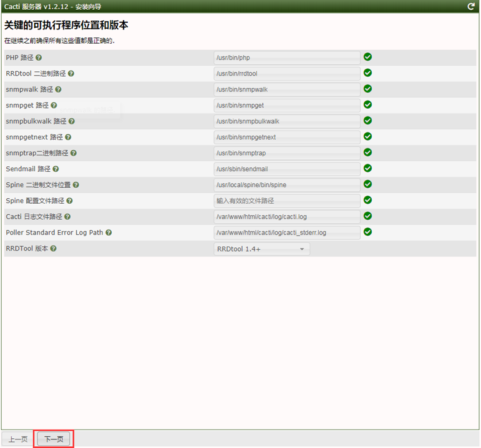This screenshot has height=448, width=481.
Task: Click green check icon for snmpbulkwalk path
Action: coord(367,121)
